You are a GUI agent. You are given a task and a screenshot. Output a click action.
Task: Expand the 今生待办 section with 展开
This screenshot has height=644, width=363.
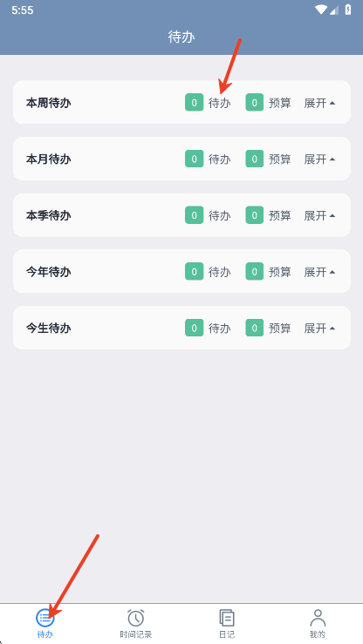coord(319,328)
